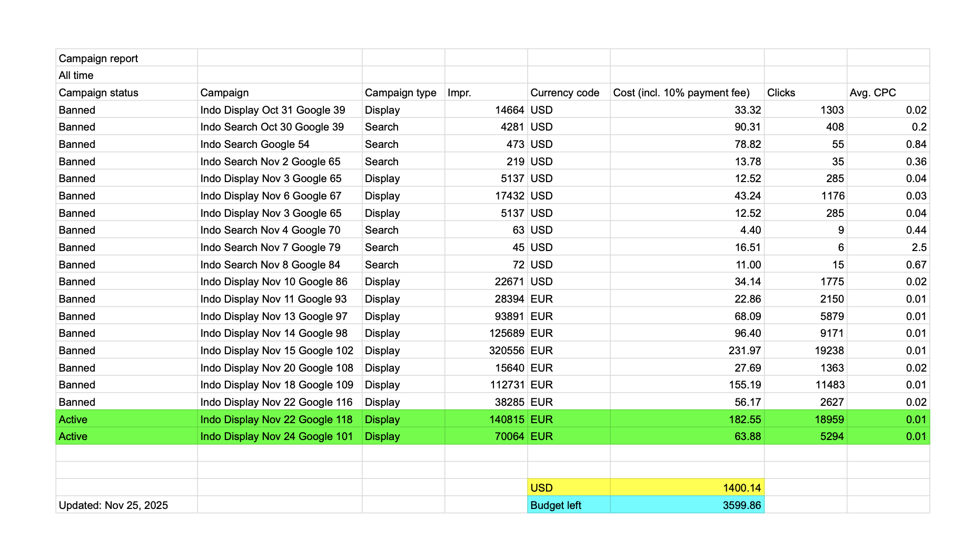
Task: Select the 'Clicks' column header
Action: pos(806,93)
